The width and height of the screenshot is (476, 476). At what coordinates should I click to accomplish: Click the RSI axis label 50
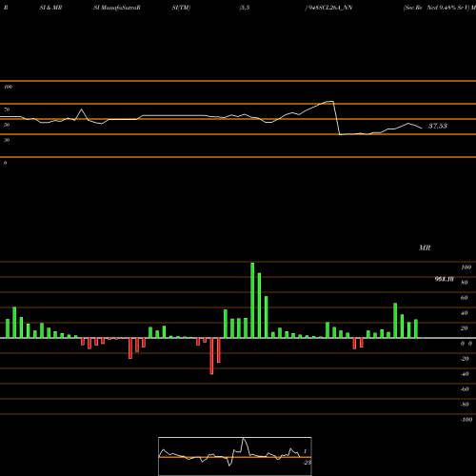pyautogui.click(x=7, y=125)
